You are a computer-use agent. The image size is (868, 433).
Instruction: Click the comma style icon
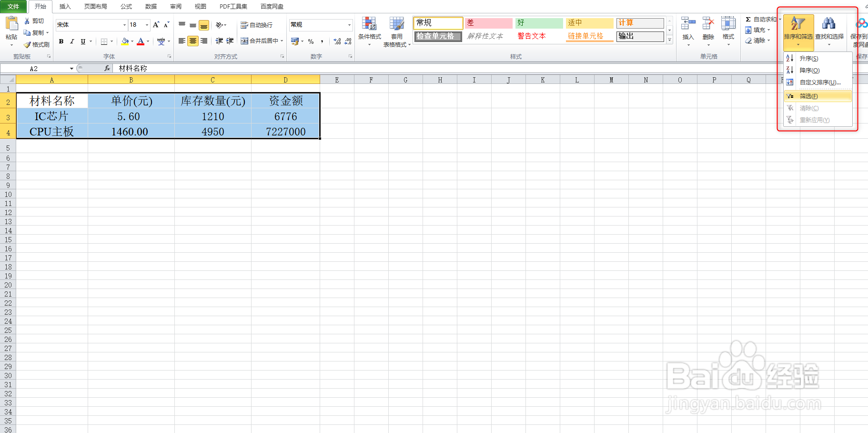click(x=322, y=41)
